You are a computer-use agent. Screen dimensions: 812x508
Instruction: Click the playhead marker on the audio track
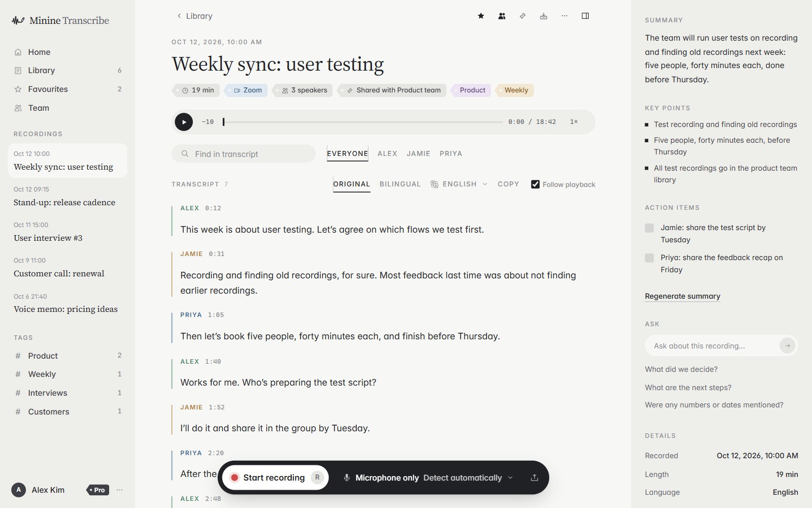[x=223, y=122]
